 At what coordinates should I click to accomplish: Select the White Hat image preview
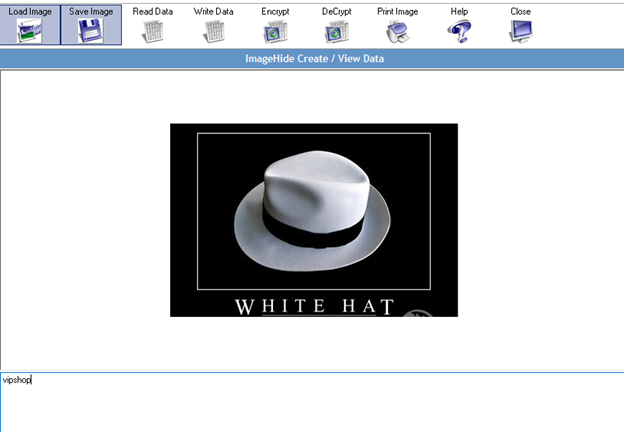[x=314, y=220]
